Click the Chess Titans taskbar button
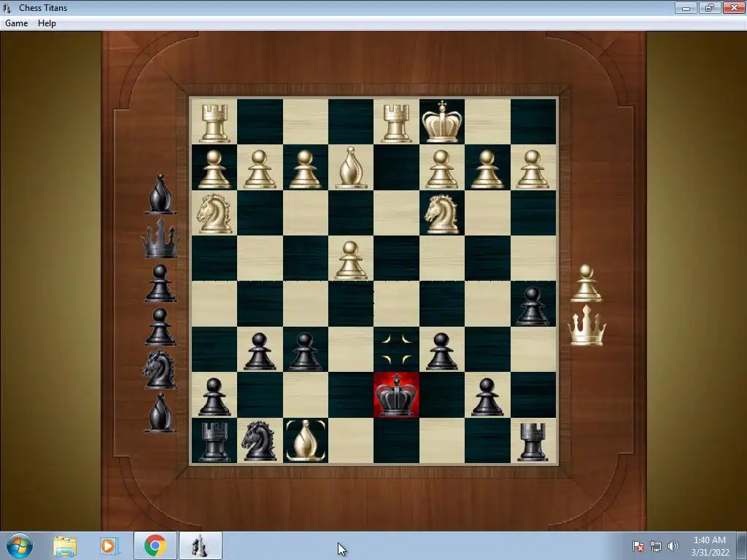 coord(200,545)
